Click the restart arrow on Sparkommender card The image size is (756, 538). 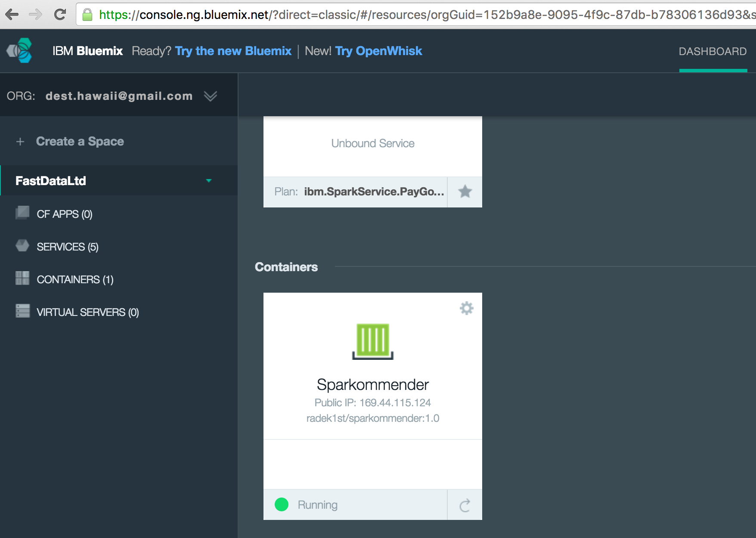coord(465,505)
